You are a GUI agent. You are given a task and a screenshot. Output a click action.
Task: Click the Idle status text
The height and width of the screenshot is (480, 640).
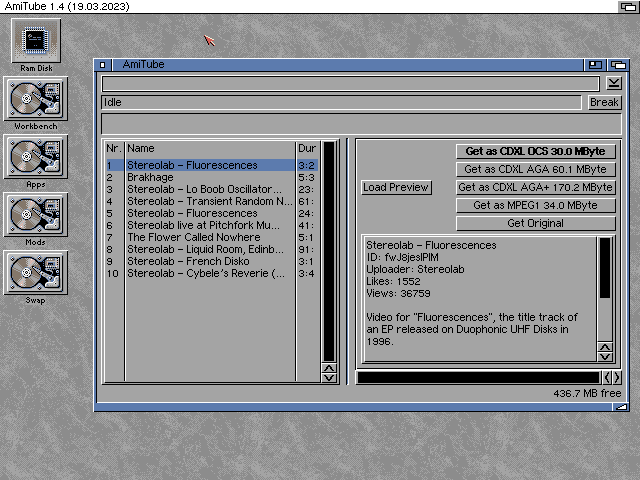[113, 102]
